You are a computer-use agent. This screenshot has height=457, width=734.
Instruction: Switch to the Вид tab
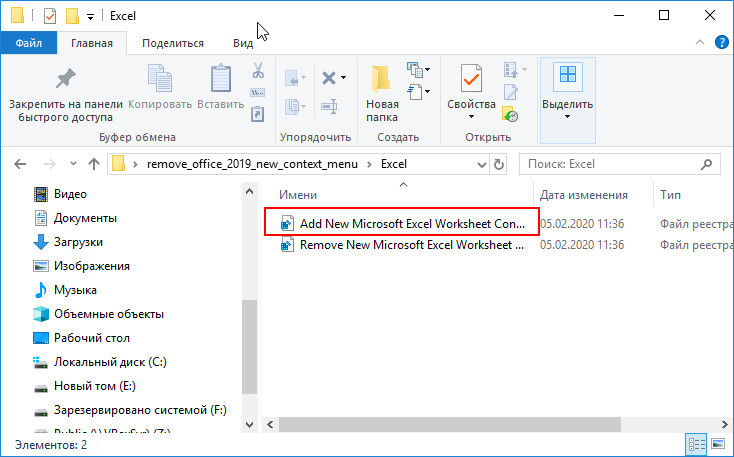coord(243,43)
